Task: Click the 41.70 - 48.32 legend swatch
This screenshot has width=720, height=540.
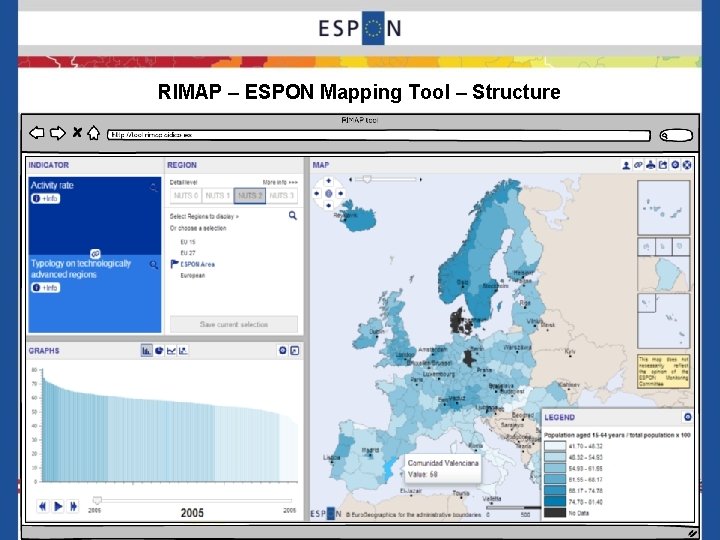Action: pyautogui.click(x=555, y=446)
